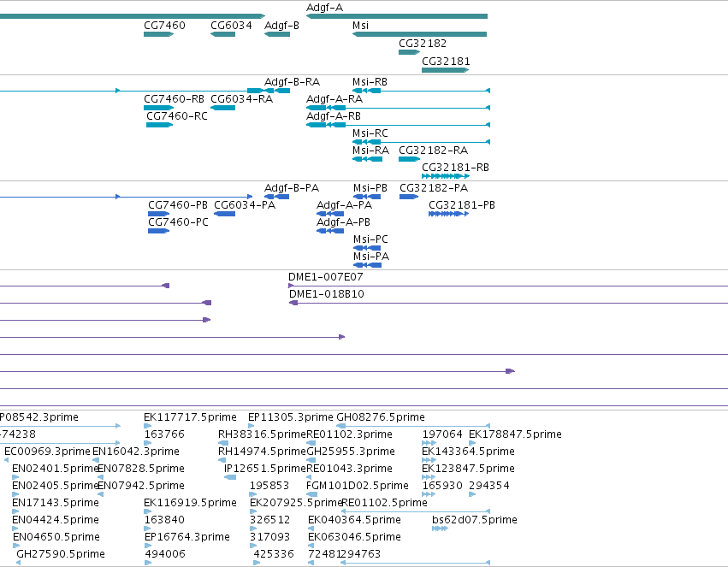Select the GH25955.3prime EST label
728x567 pixels.
tap(351, 452)
